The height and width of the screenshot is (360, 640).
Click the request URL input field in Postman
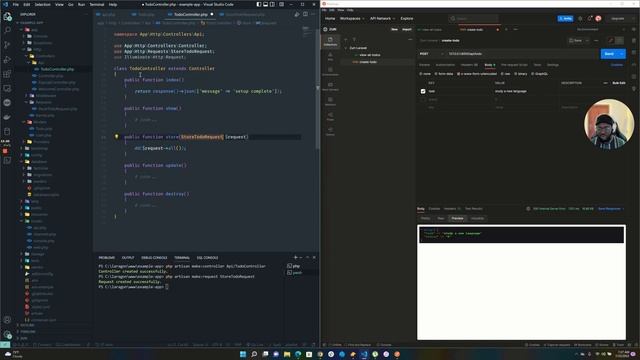point(521,54)
